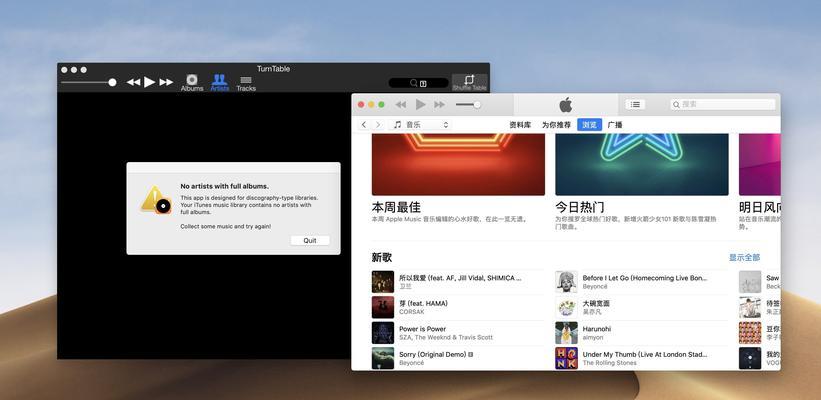This screenshot has width=821, height=400.
Task: Select song title Harunohi
Action: 597,329
